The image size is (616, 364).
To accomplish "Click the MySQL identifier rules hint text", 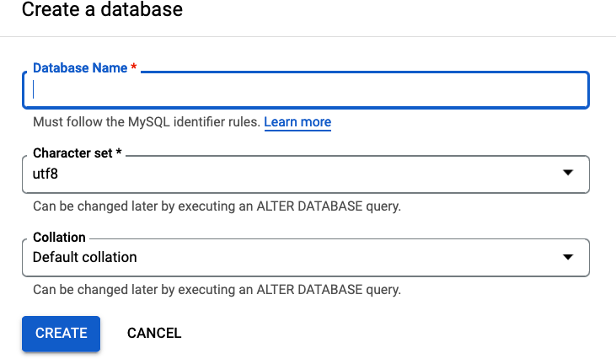I will (147, 122).
